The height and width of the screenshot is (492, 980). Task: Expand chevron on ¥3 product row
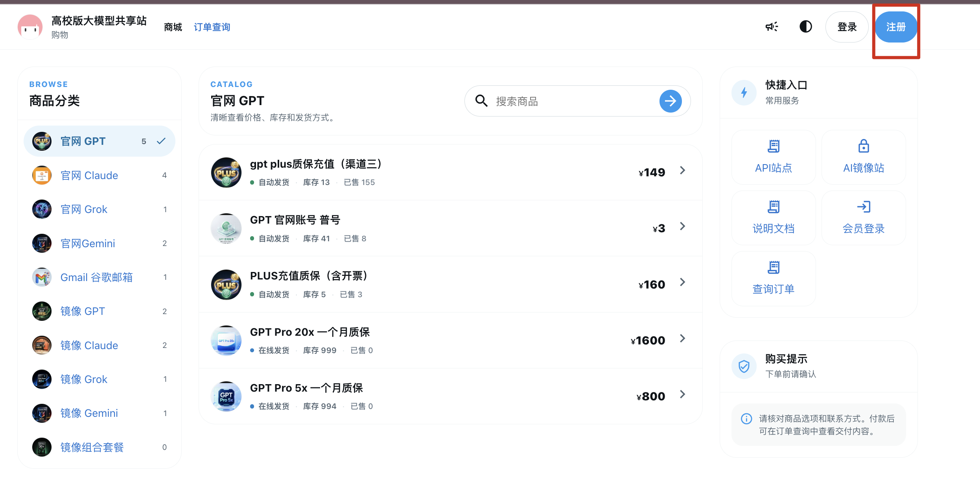tap(683, 226)
